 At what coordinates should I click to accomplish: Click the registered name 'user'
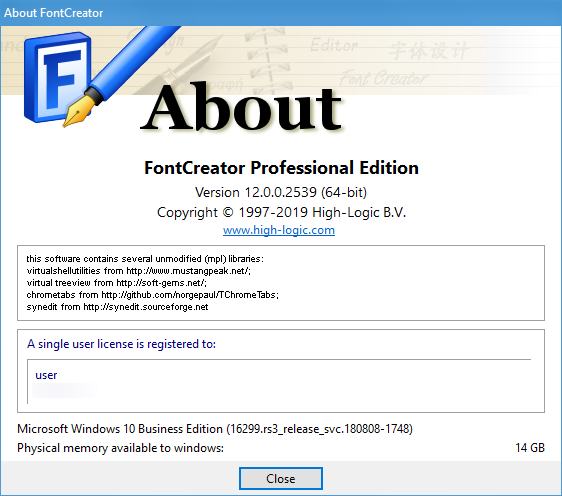coord(46,375)
